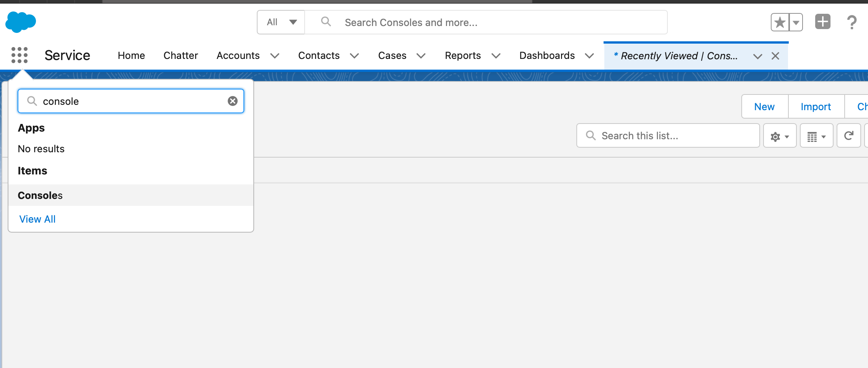
Task: Select Consoles from the Items results
Action: [x=40, y=195]
